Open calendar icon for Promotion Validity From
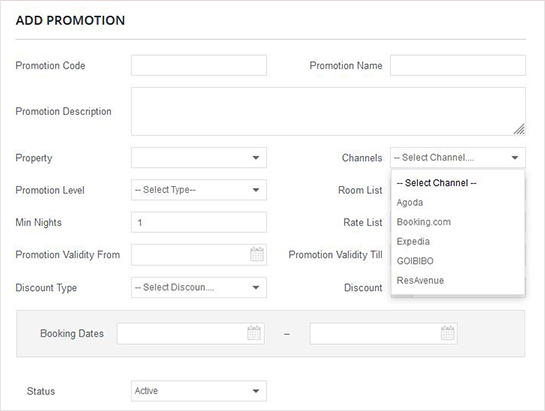 257,255
